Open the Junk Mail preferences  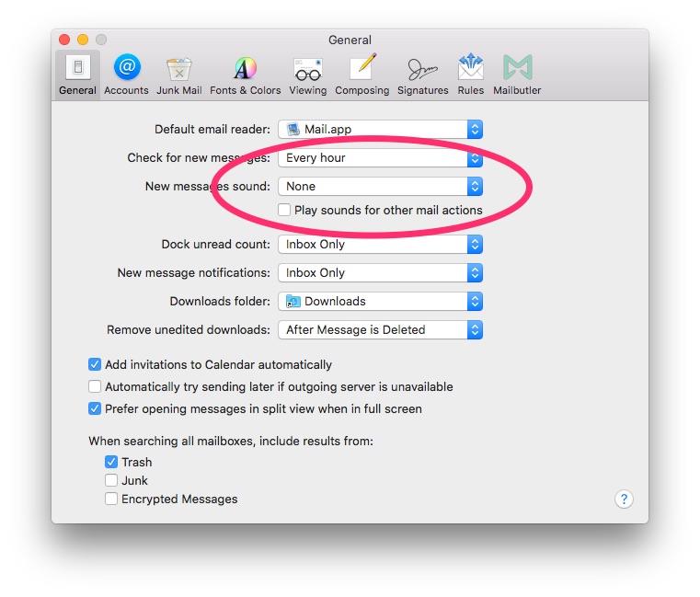[x=179, y=75]
